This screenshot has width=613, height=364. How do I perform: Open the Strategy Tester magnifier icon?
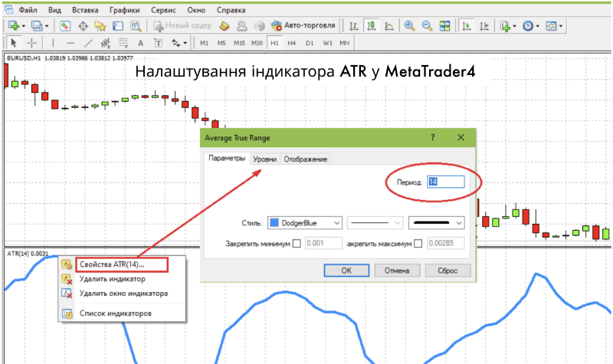click(x=136, y=26)
